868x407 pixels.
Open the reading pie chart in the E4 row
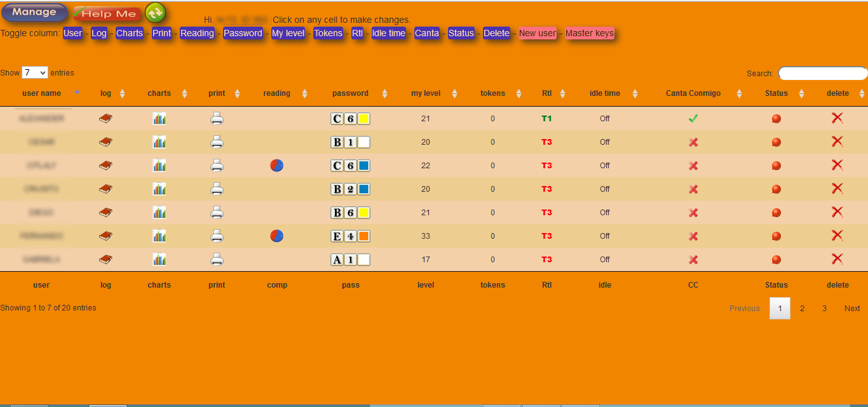click(276, 236)
